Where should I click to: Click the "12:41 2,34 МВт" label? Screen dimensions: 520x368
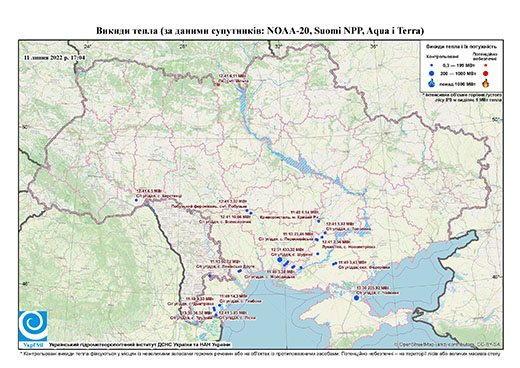point(336,242)
